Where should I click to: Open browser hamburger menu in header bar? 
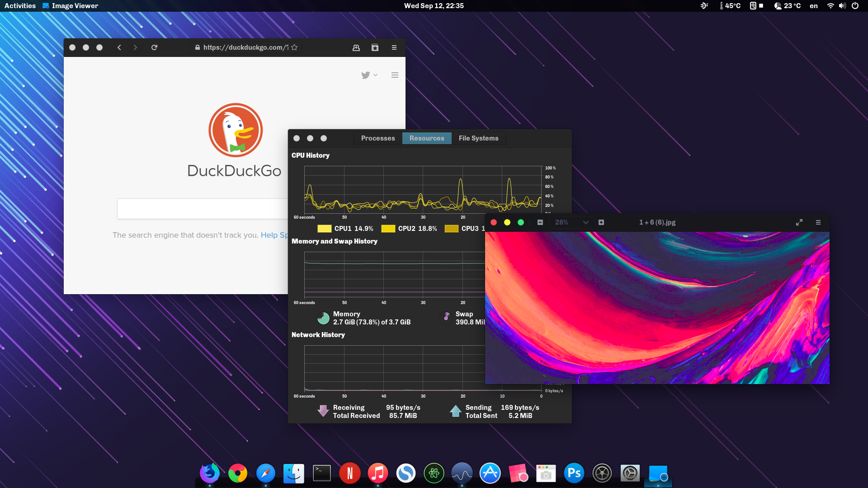tap(394, 47)
